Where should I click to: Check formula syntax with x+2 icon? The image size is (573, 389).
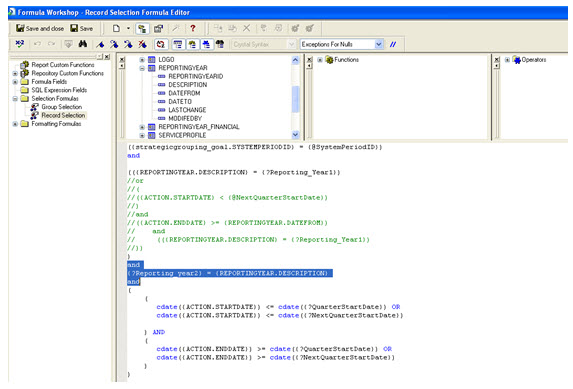[x=19, y=44]
